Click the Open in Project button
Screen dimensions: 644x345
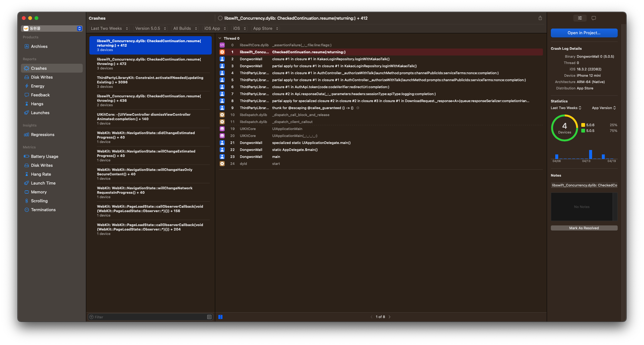(x=584, y=33)
